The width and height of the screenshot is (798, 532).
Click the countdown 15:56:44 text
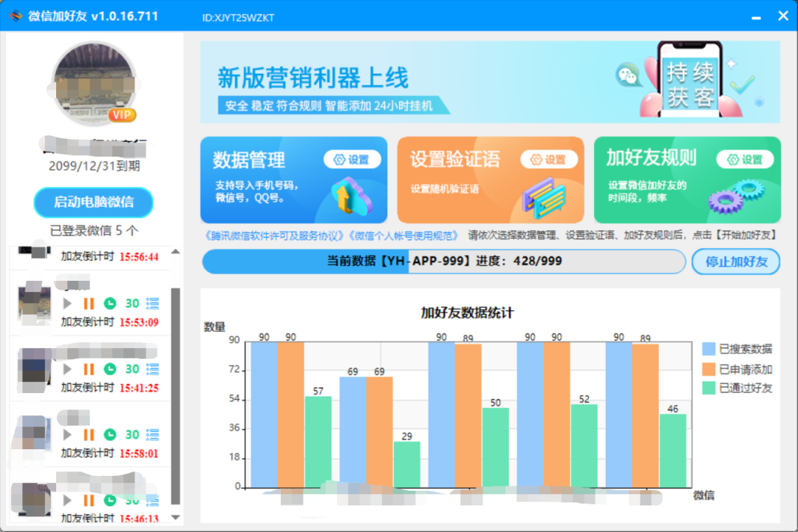(x=139, y=257)
